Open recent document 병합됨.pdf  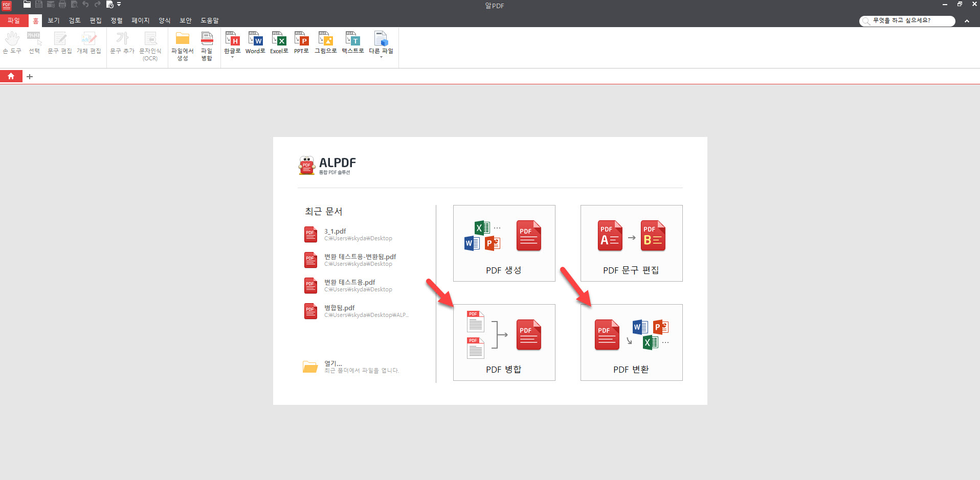357,311
